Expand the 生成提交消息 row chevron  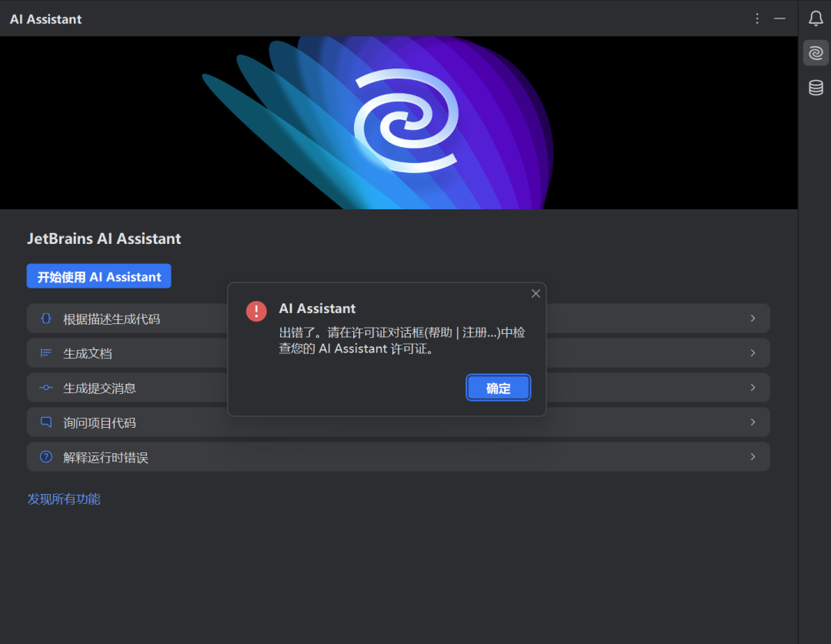click(x=753, y=388)
